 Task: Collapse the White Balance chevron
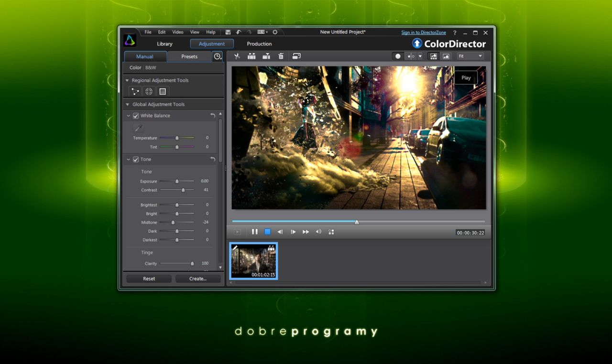[x=129, y=116]
